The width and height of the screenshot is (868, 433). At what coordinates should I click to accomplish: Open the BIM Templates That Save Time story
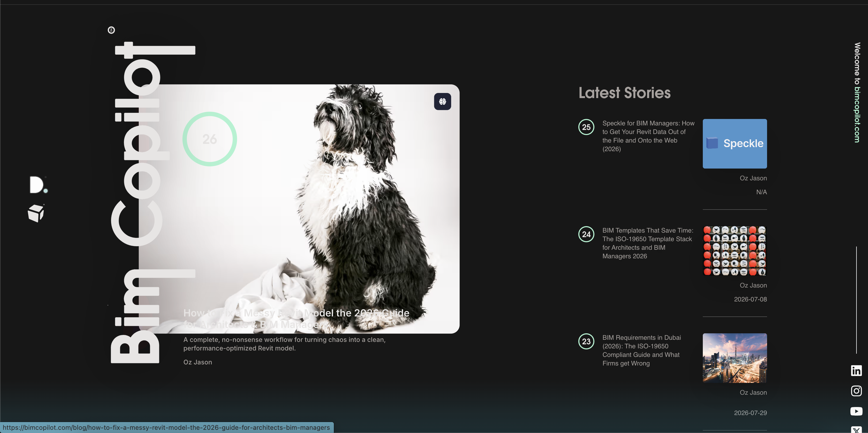648,243
